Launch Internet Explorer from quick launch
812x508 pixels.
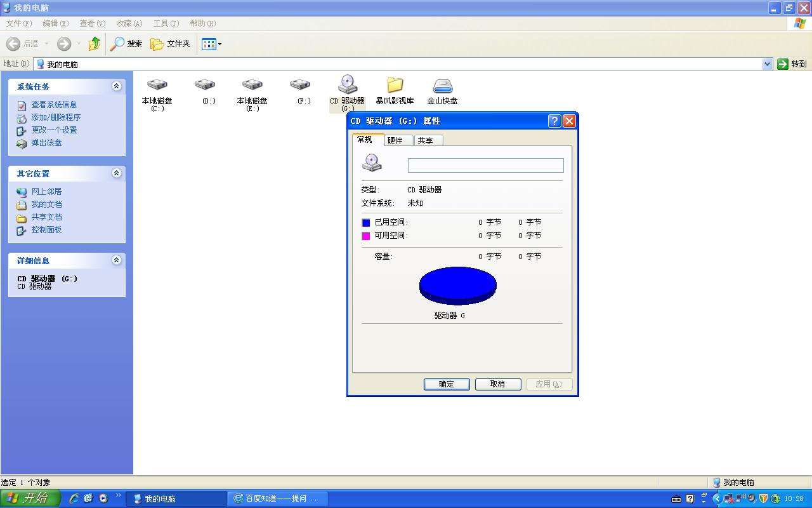click(x=74, y=498)
